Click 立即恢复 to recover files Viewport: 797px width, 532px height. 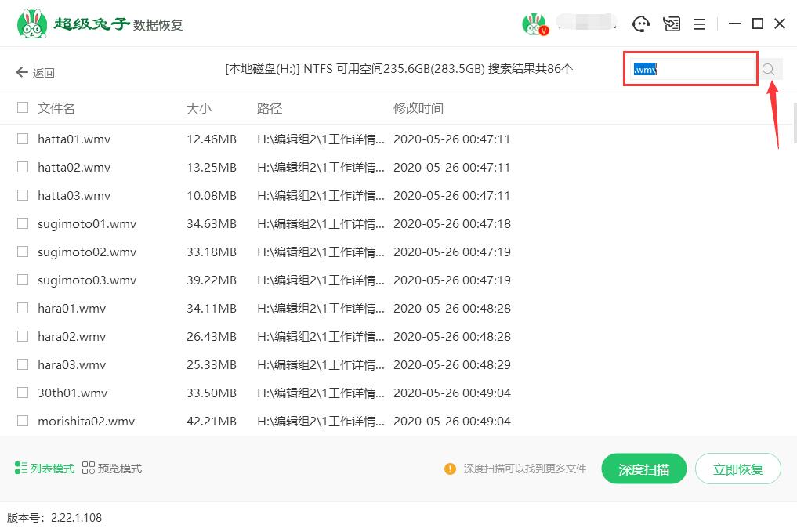737,468
